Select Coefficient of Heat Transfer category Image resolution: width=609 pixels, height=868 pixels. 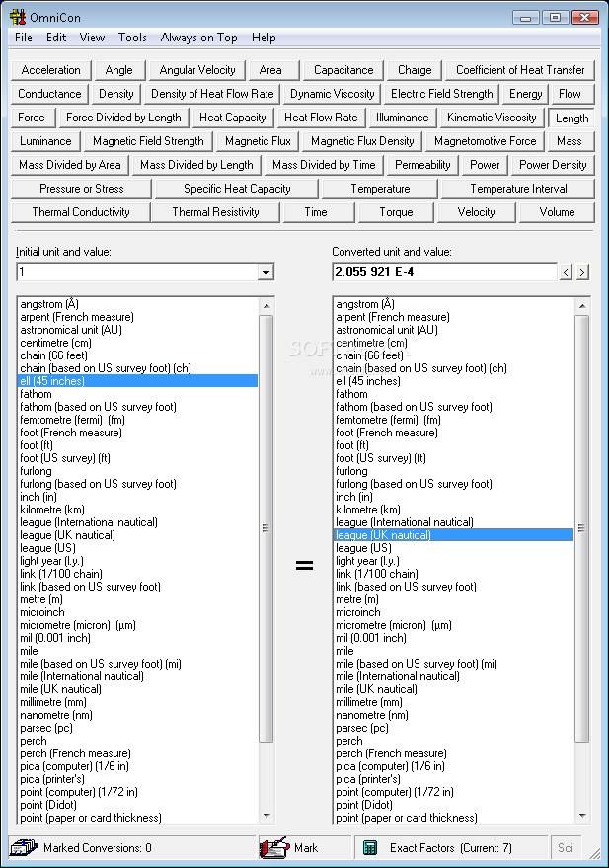pyautogui.click(x=520, y=70)
